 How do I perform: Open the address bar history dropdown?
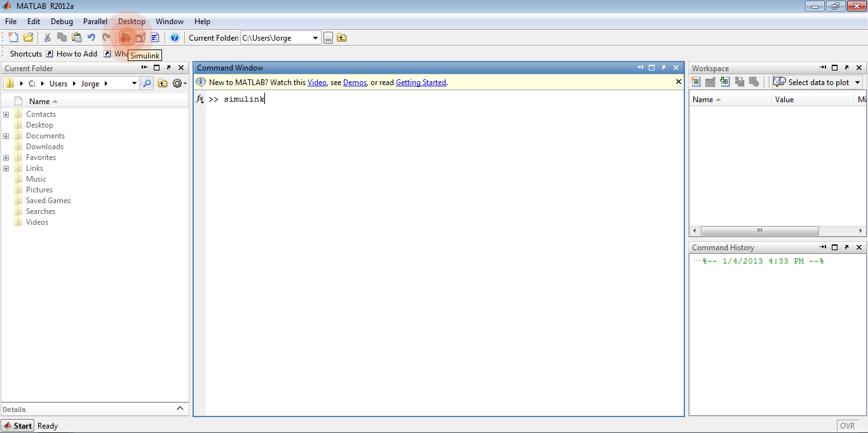(134, 83)
